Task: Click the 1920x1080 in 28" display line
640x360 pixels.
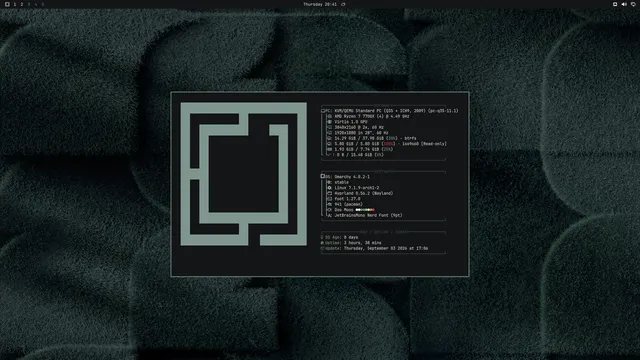Action: 358,133
